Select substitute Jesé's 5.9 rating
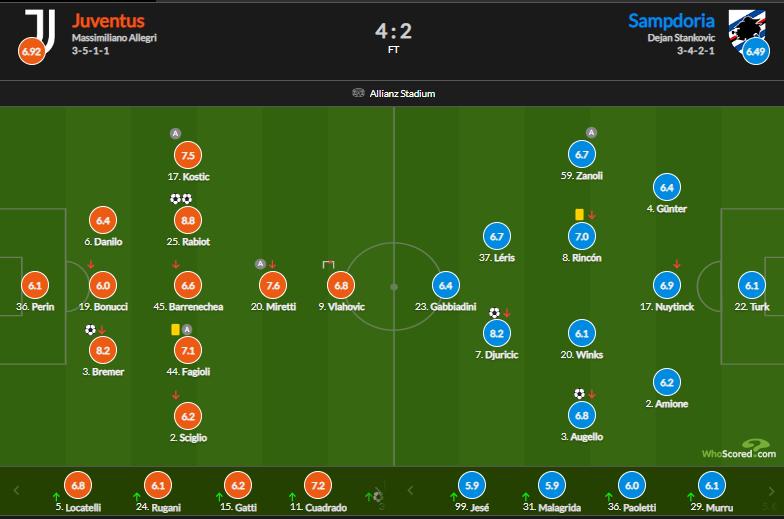Viewport: 784px width, 519px height. point(472,487)
